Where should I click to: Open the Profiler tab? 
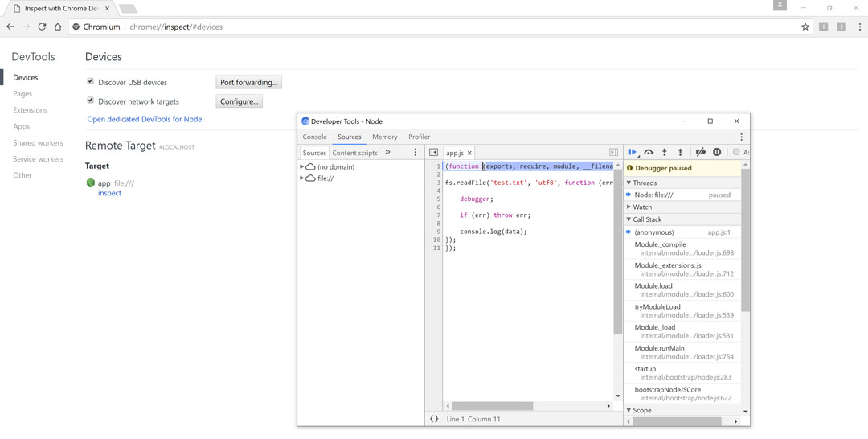419,137
